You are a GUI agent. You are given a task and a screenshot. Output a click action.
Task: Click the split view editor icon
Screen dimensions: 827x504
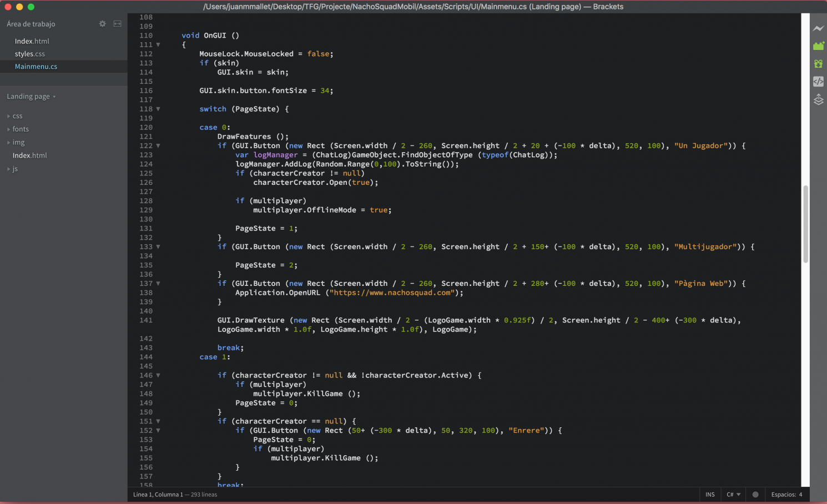(117, 24)
